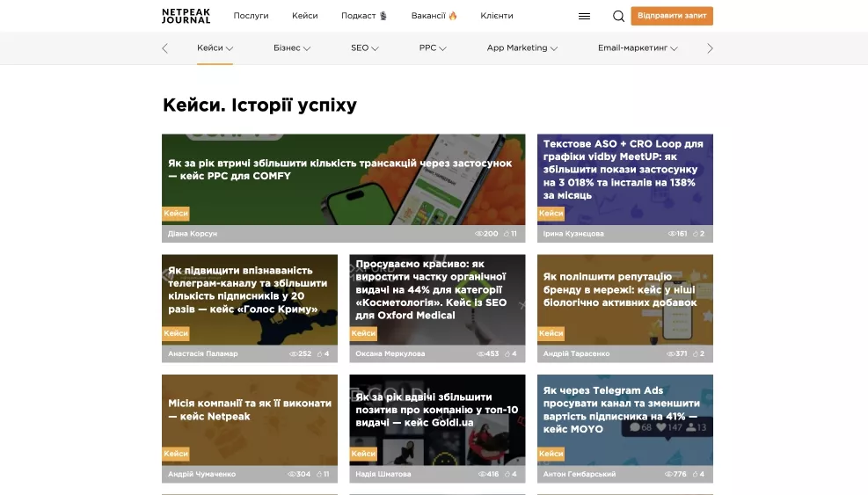This screenshot has width=868, height=495.
Task: Open the MOYO Telegram Ads case title
Action: click(622, 410)
